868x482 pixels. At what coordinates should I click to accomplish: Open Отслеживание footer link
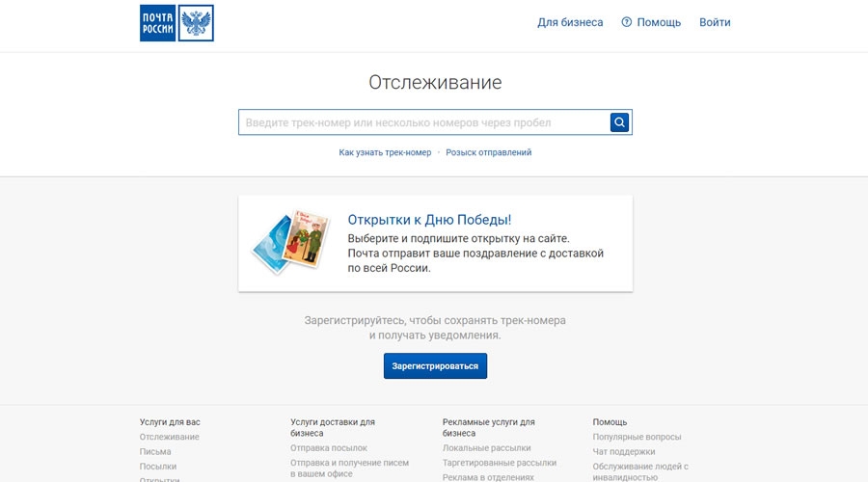pos(170,437)
